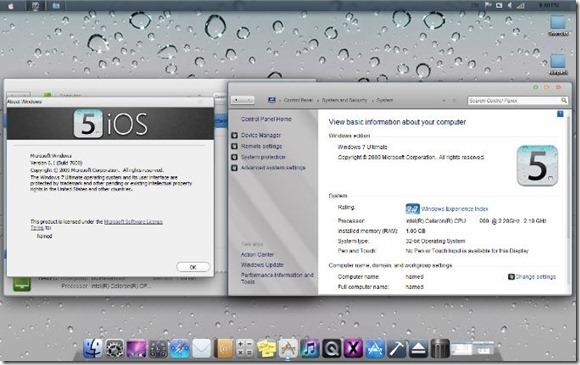This screenshot has width=580, height=365.
Task: Click the Windows Experience Index rating badge
Action: click(412, 209)
